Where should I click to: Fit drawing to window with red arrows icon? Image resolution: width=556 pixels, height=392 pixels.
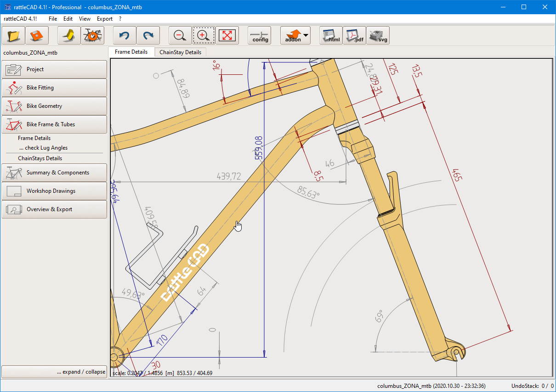point(227,35)
